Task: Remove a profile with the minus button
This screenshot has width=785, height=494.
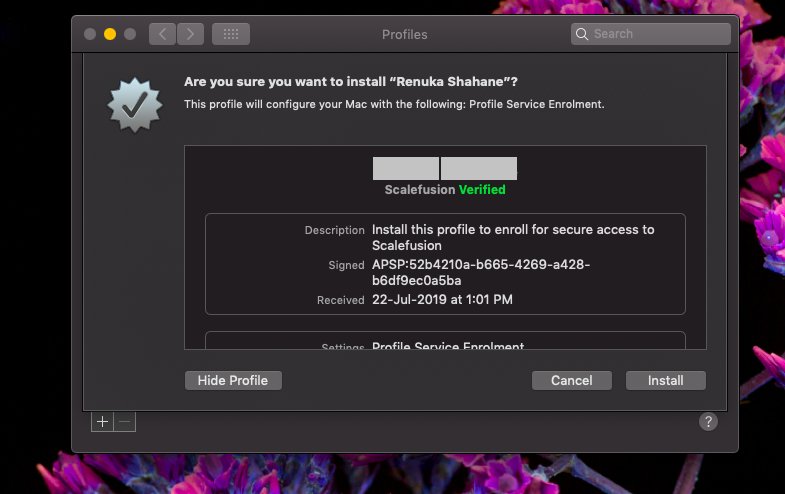Action: [125, 422]
